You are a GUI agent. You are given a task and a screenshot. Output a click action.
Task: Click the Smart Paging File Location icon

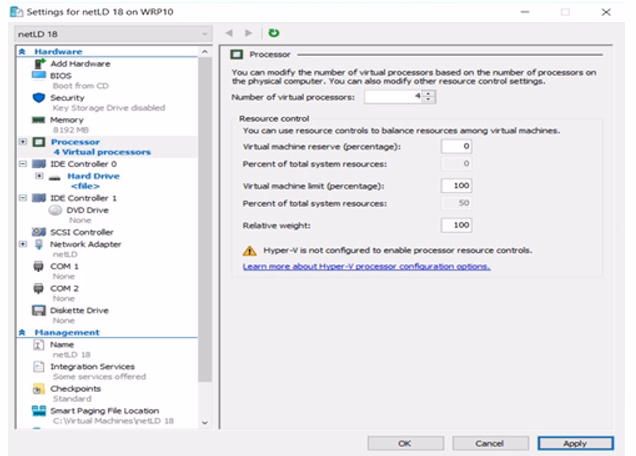(x=39, y=411)
